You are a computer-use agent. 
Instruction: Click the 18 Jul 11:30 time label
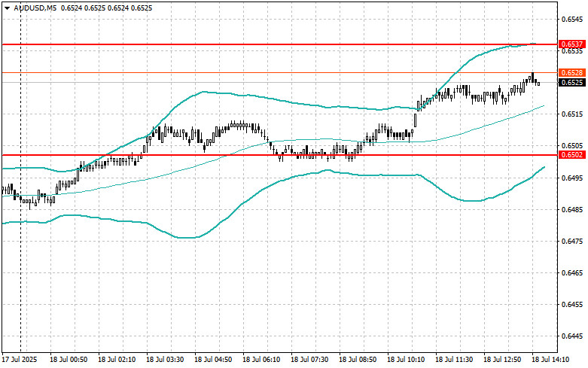[x=454, y=360]
